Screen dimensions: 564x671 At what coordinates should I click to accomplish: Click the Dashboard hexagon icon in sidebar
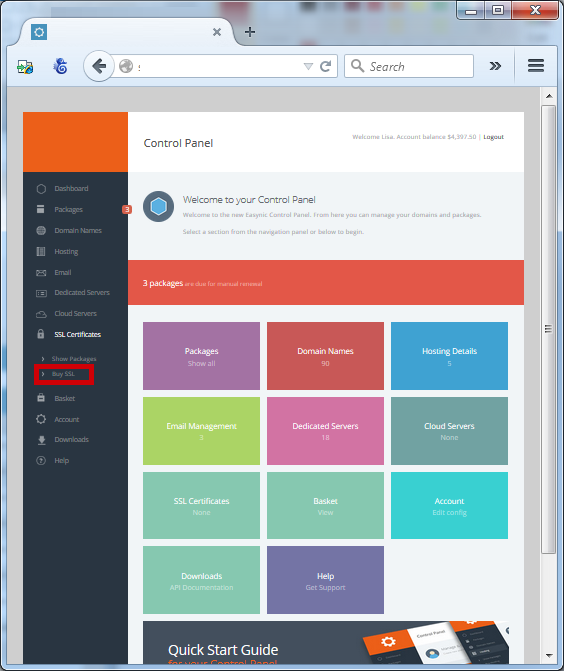41,189
